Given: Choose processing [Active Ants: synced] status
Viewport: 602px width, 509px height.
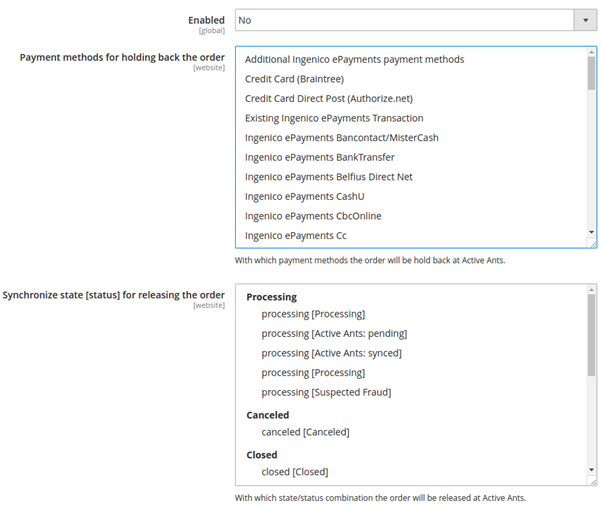Looking at the screenshot, I should point(332,353).
